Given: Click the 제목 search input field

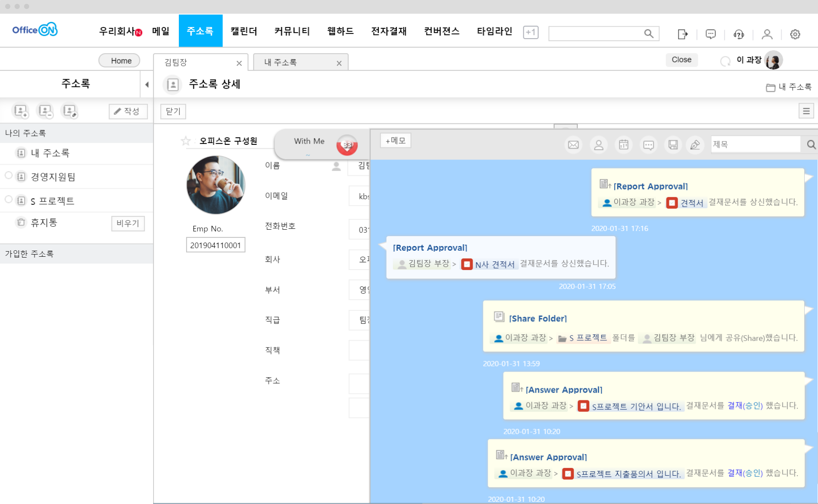Looking at the screenshot, I should pos(755,145).
